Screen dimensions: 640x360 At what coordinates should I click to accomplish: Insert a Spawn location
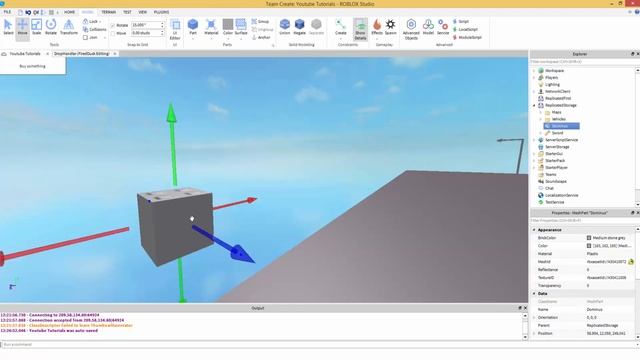pyautogui.click(x=391, y=27)
